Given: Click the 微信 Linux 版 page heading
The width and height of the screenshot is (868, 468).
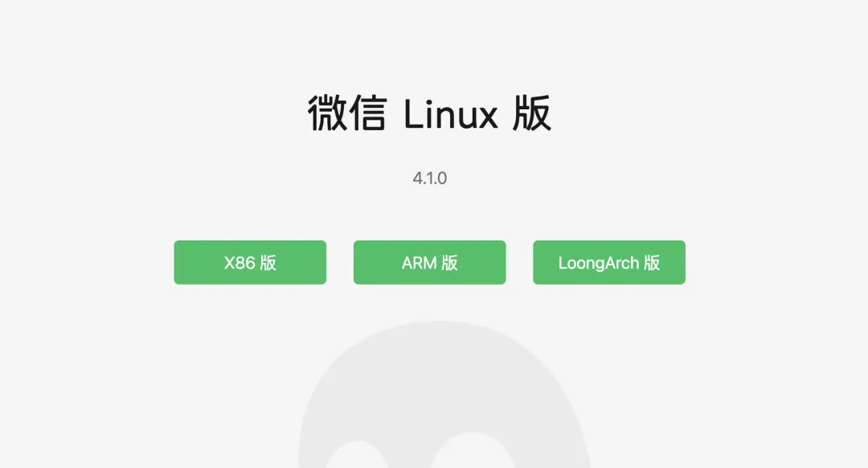Looking at the screenshot, I should tap(429, 113).
